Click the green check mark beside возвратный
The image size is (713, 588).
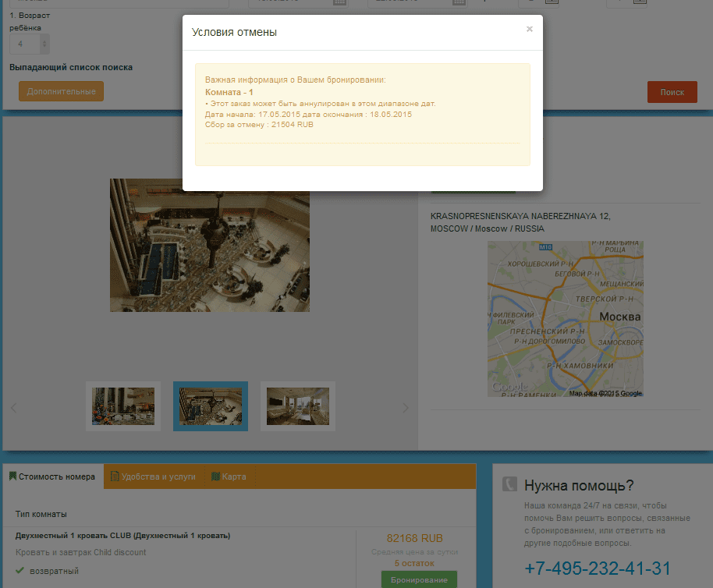point(20,570)
